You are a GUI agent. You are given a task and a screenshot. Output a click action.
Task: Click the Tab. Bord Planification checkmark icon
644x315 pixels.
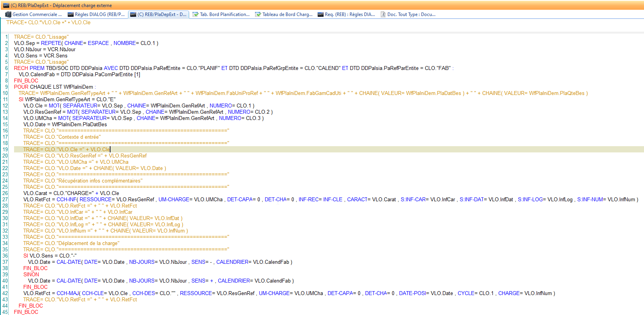195,14
